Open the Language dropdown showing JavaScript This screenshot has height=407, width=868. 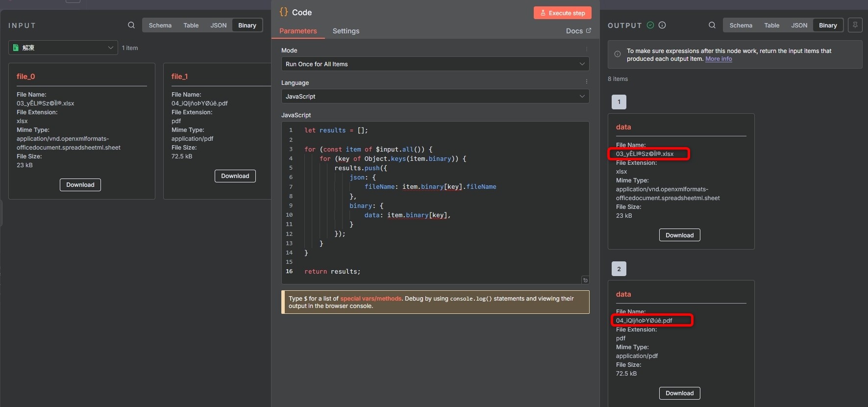click(x=435, y=97)
